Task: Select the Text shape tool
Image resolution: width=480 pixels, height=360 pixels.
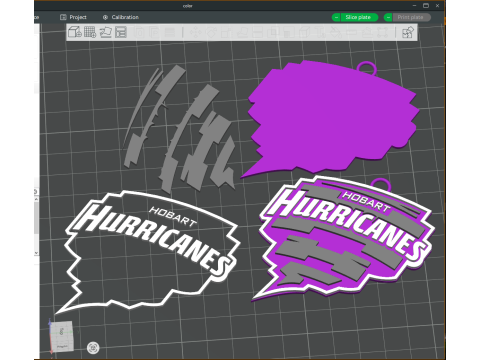Action: point(320,32)
